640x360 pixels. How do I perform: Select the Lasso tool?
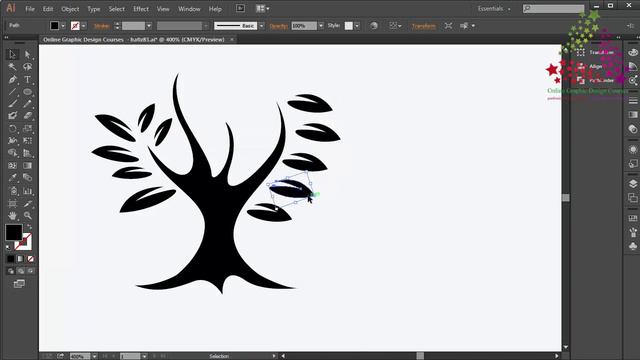[27, 67]
